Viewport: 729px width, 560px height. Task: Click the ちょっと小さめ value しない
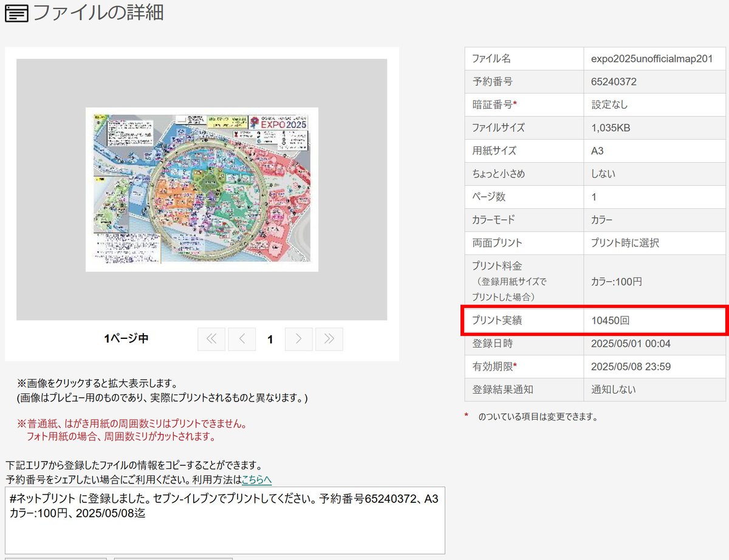click(603, 174)
